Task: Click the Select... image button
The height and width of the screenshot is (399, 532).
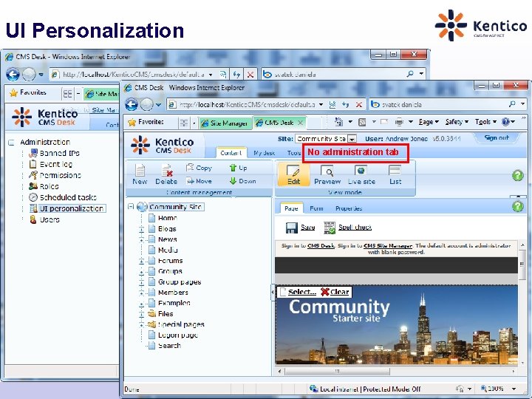Action: pyautogui.click(x=298, y=292)
